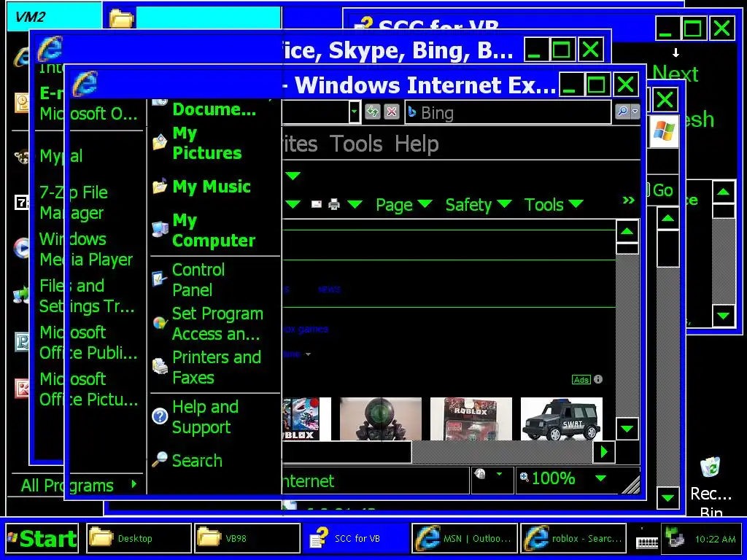Switch to roblox Search IE taskbar button

573,539
